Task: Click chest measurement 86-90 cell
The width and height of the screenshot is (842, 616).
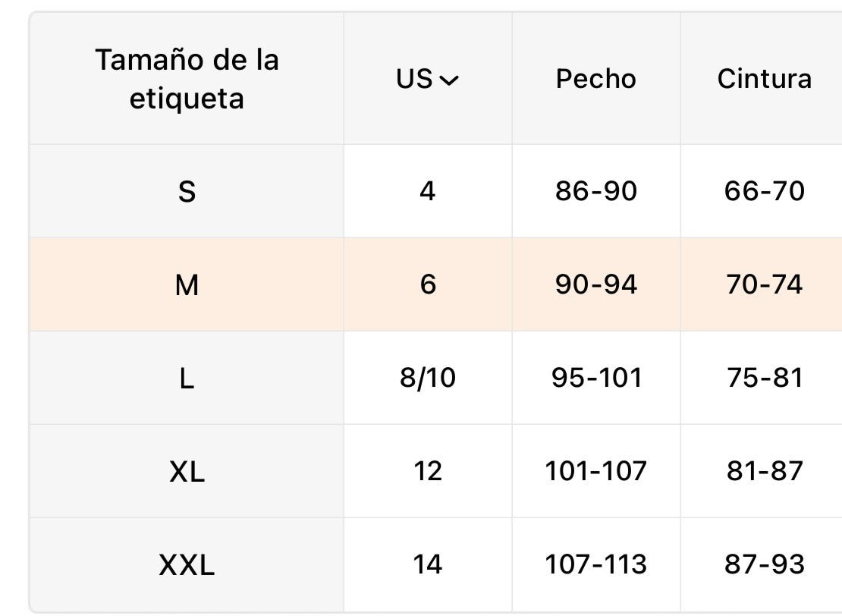Action: pyautogui.click(x=596, y=190)
